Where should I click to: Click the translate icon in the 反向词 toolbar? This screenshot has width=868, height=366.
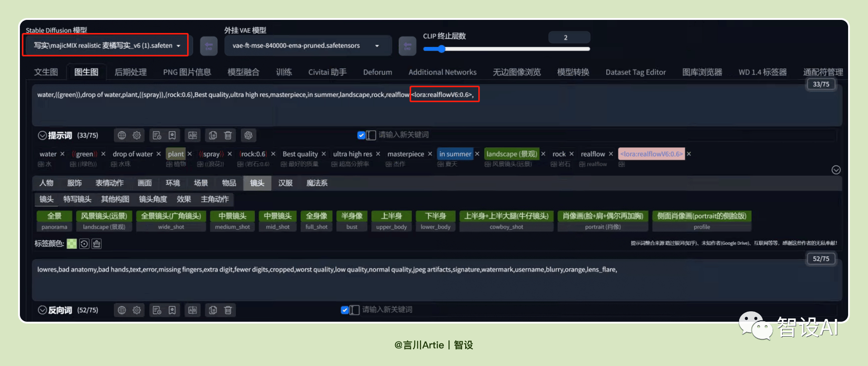click(x=193, y=310)
